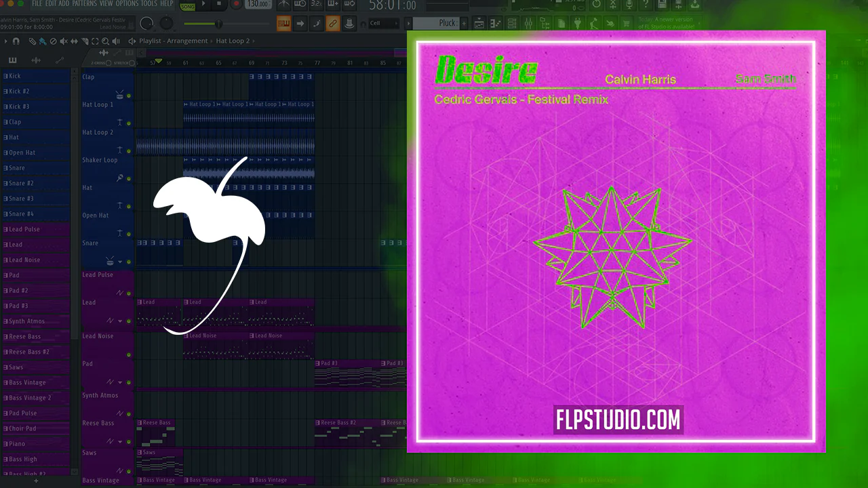Select the slip tool in playlist toolbar
868x488 pixels.
pos(75,41)
